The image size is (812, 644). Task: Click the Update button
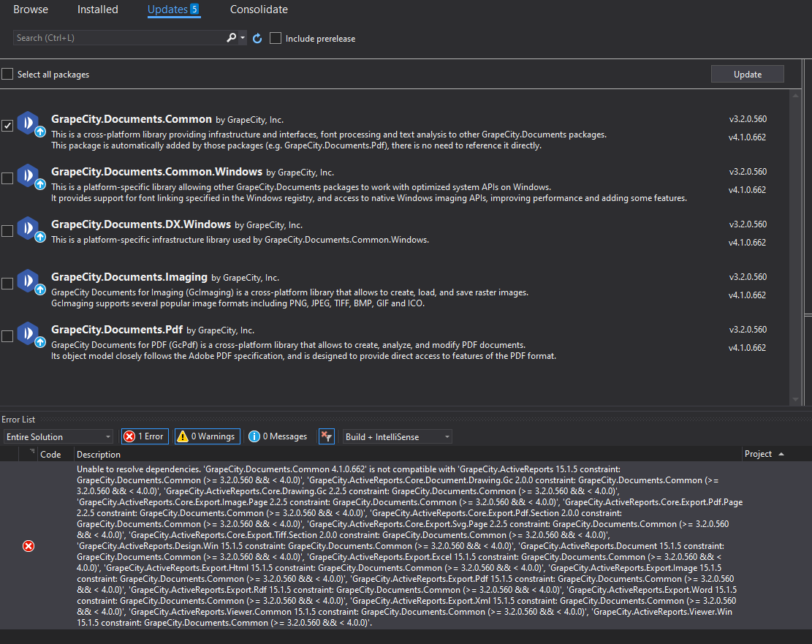pyautogui.click(x=747, y=74)
